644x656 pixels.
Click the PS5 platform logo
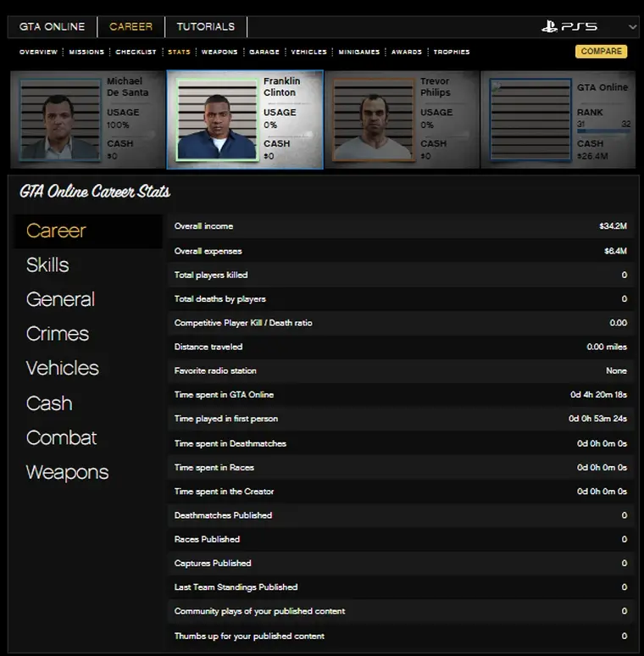pyautogui.click(x=569, y=27)
